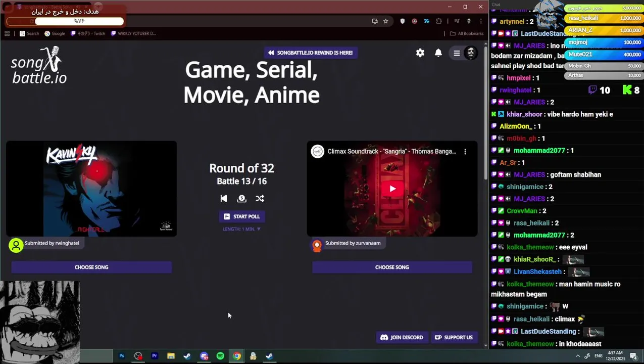Click the ad-block shield extension icon
644x364 pixels.
403,21
